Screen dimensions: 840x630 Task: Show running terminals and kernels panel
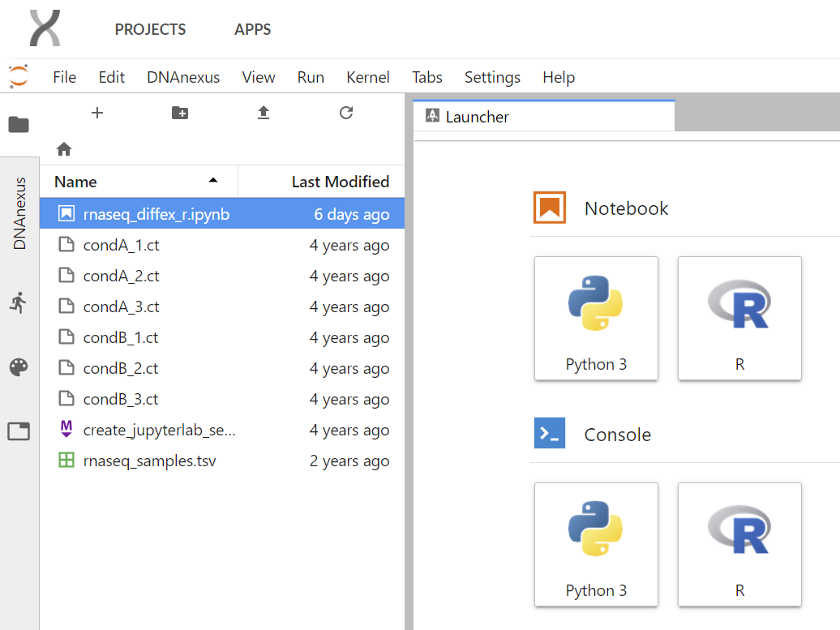click(19, 303)
